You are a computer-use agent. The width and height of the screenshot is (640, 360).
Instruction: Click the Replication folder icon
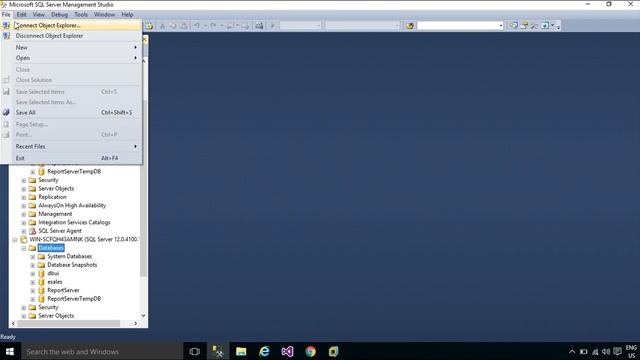[32, 197]
